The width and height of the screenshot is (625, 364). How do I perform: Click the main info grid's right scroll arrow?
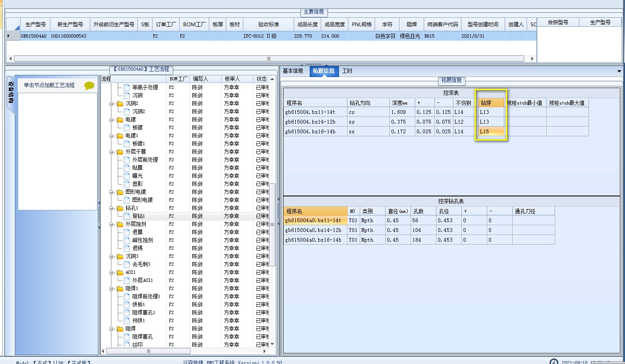pyautogui.click(x=532, y=59)
